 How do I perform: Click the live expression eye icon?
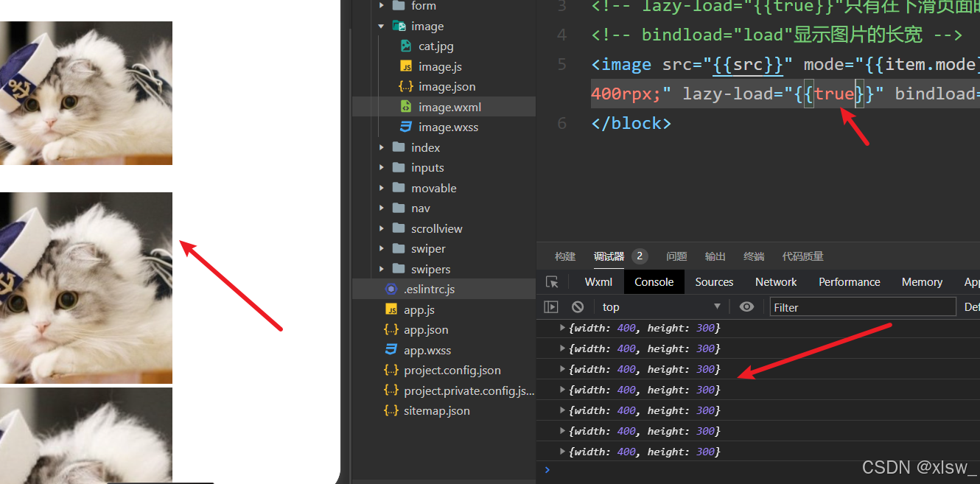(x=746, y=307)
